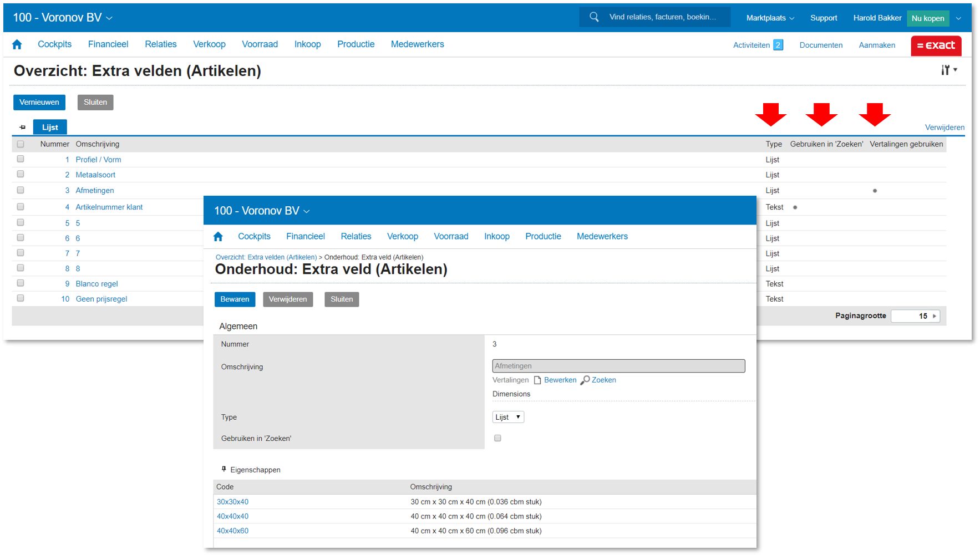Open the 30x30x40 code link
This screenshot has width=980, height=555.
(x=232, y=502)
